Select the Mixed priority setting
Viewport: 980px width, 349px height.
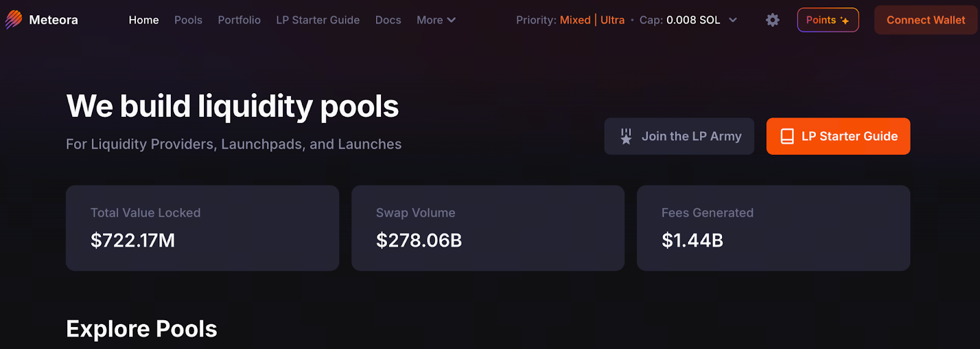click(575, 20)
